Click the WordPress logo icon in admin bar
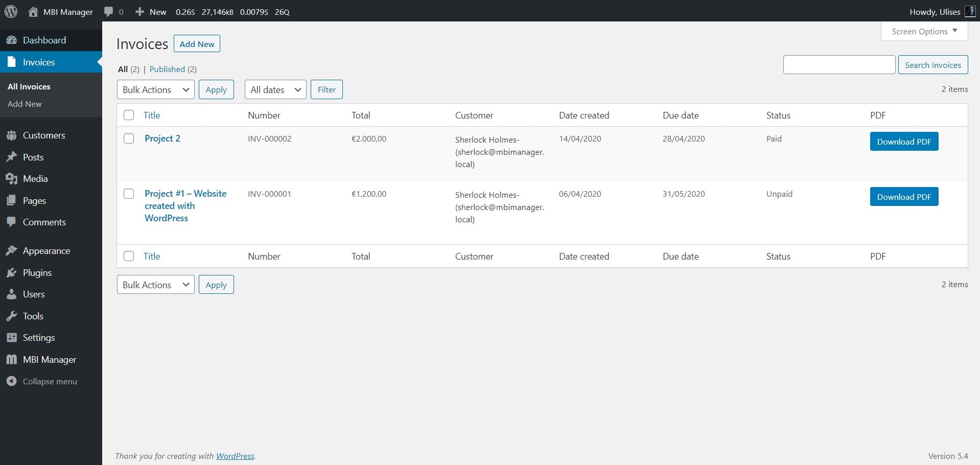980x465 pixels. click(11, 11)
